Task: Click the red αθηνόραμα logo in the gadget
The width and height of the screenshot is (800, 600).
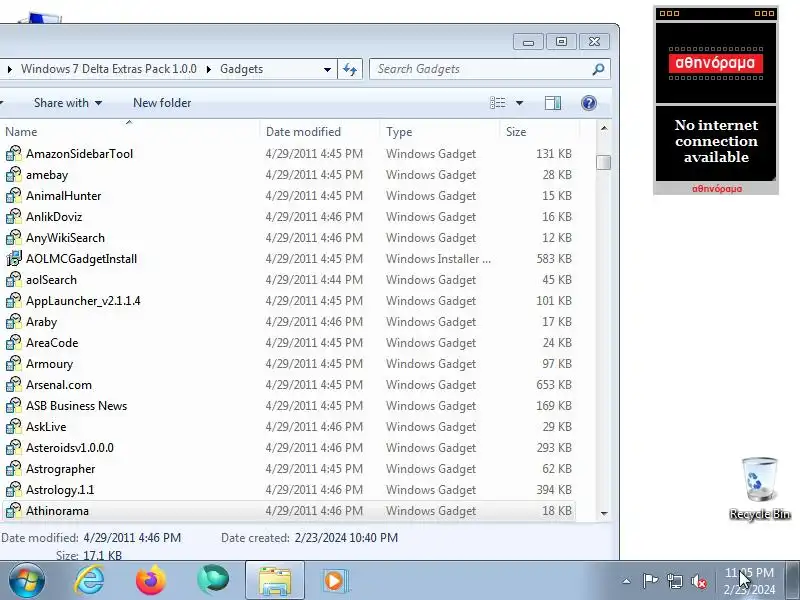Action: pyautogui.click(x=716, y=63)
